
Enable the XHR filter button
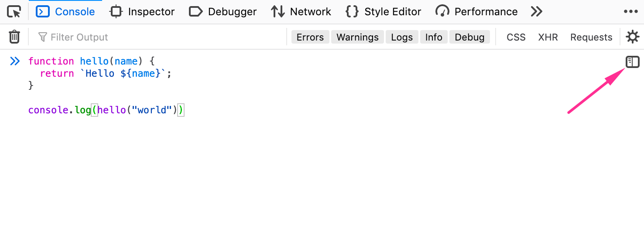tap(548, 37)
